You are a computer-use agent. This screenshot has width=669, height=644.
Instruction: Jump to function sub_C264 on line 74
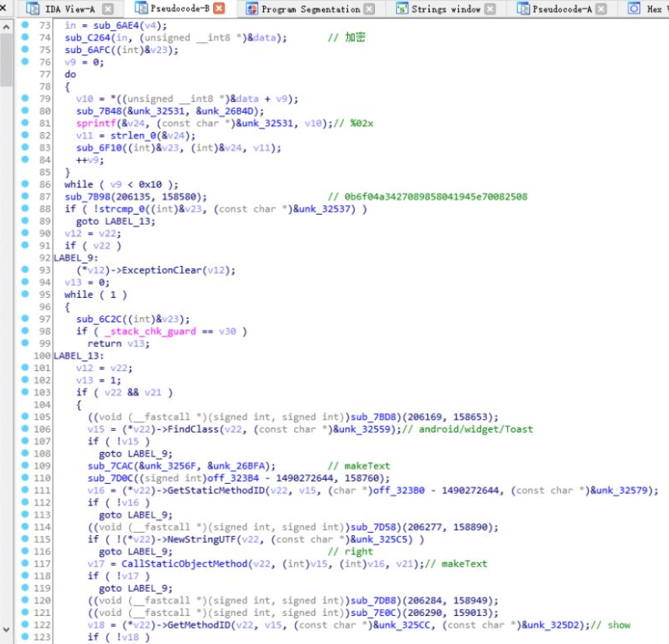(87, 37)
